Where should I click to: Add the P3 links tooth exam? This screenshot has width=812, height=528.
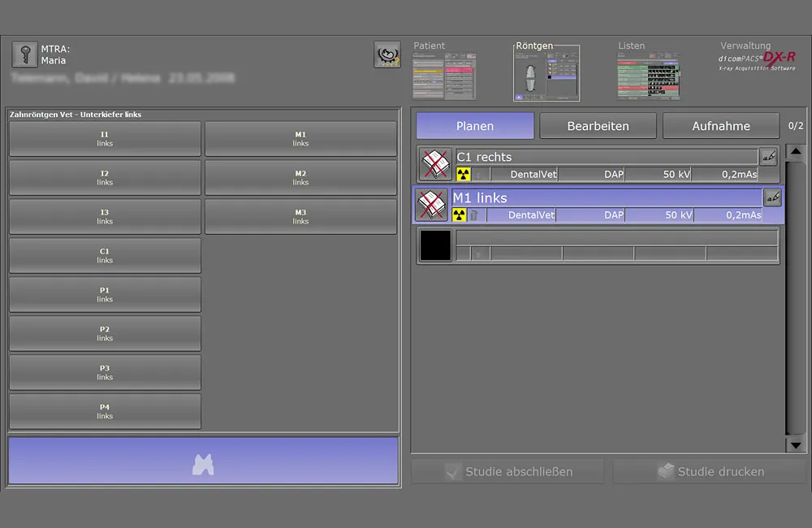coord(105,372)
